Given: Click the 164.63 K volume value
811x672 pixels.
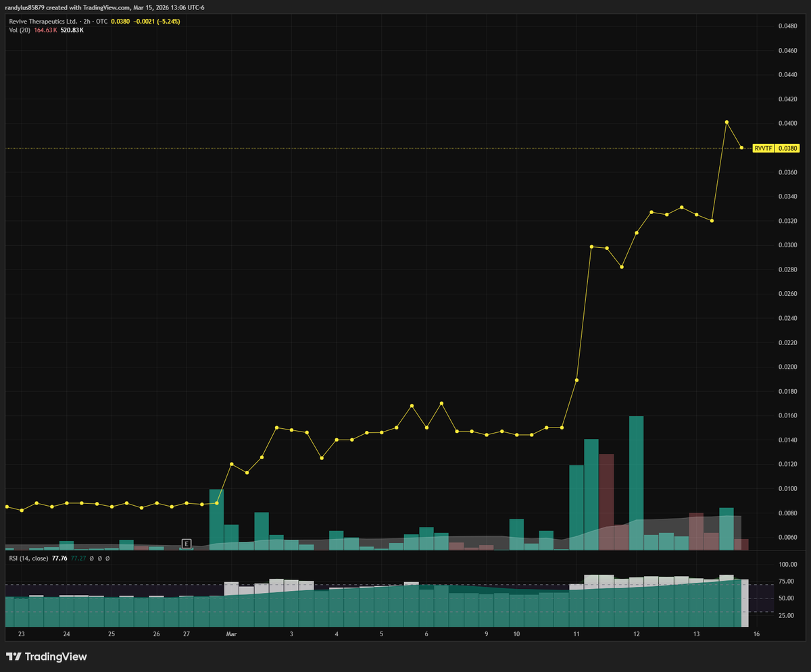Looking at the screenshot, I should point(45,30).
